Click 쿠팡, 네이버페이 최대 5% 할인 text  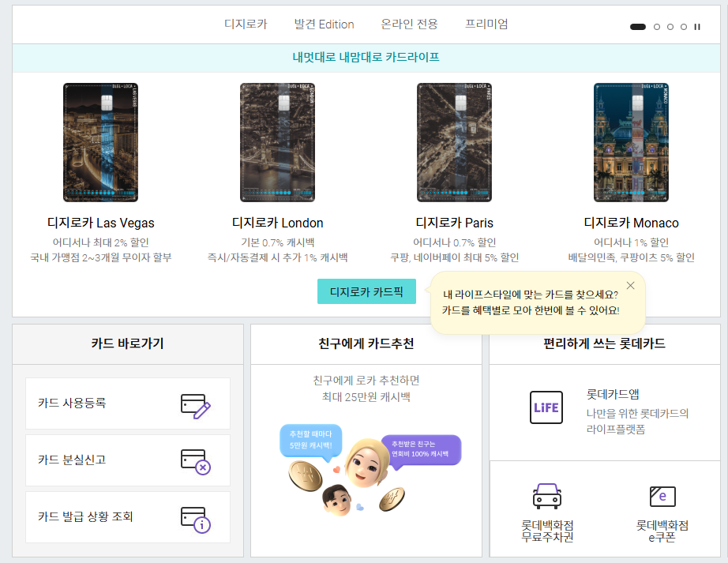point(454,257)
